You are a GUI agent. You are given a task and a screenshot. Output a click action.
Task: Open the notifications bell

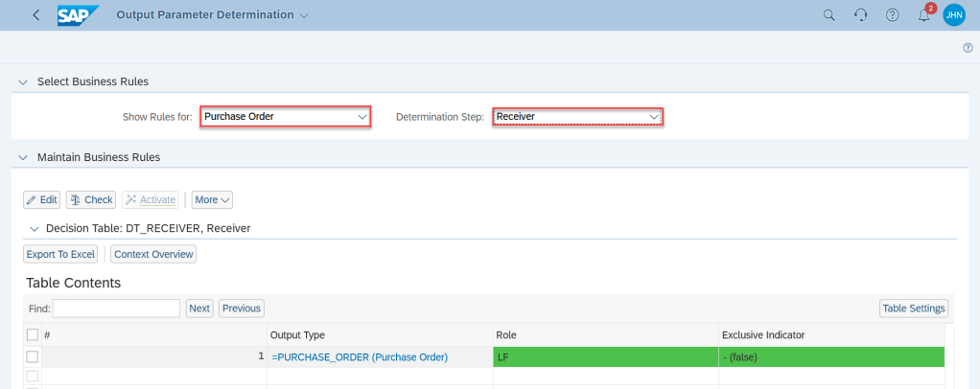924,15
